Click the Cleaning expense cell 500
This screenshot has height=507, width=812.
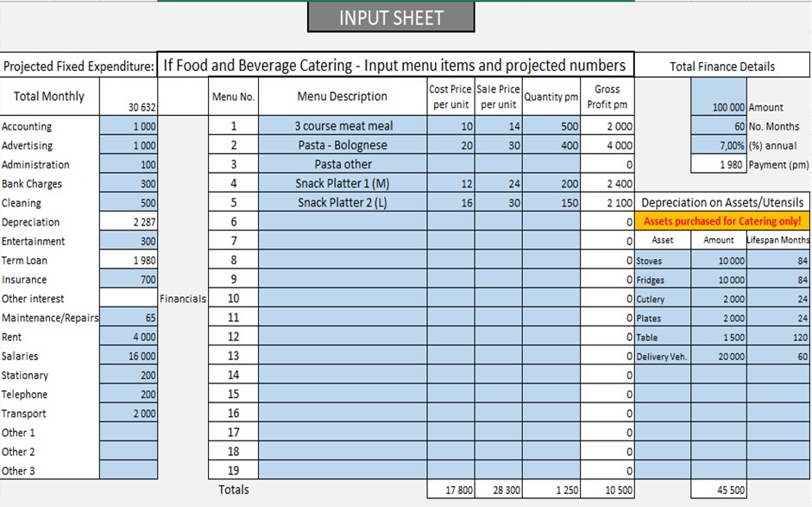click(x=129, y=203)
